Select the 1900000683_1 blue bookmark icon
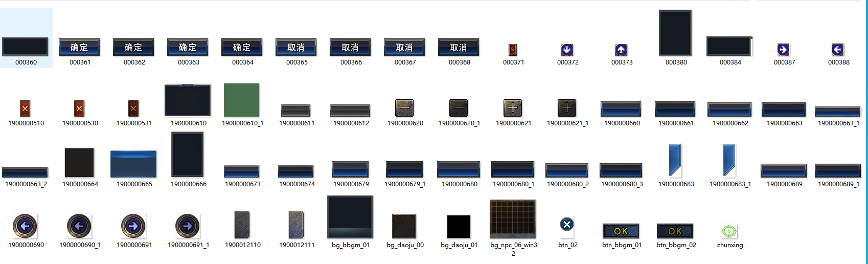 [x=729, y=160]
